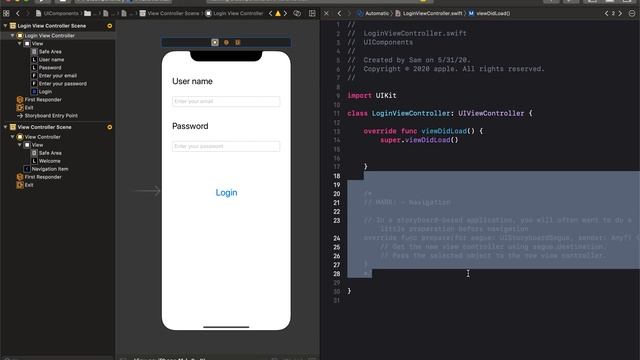Open the folder breadcrumb segment
Screen dimensions: 640x360
(87, 13)
